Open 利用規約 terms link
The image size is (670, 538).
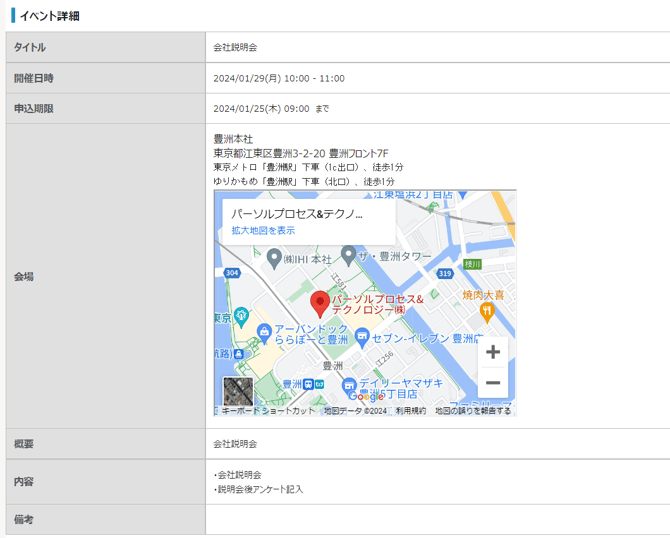410,410
